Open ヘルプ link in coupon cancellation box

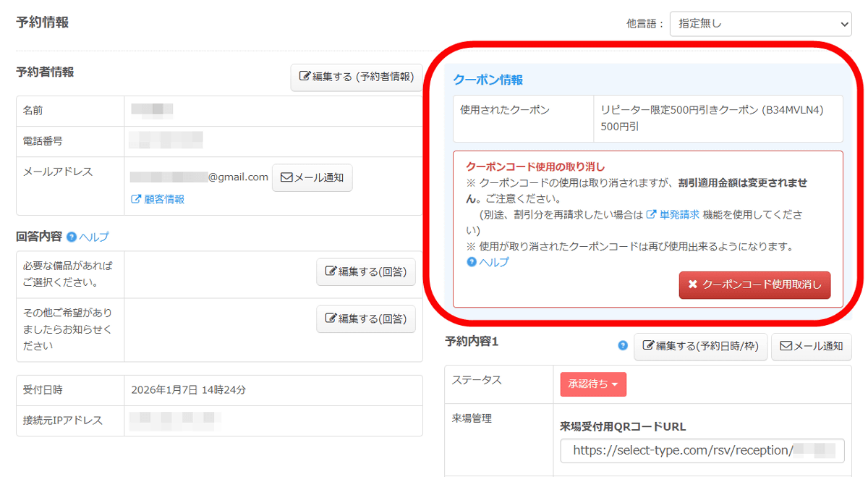click(494, 262)
